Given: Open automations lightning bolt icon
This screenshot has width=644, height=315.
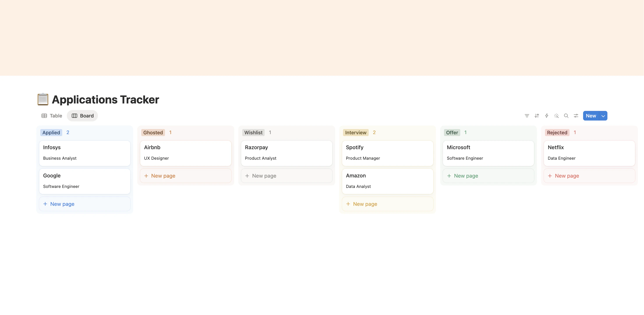Looking at the screenshot, I should (x=547, y=115).
